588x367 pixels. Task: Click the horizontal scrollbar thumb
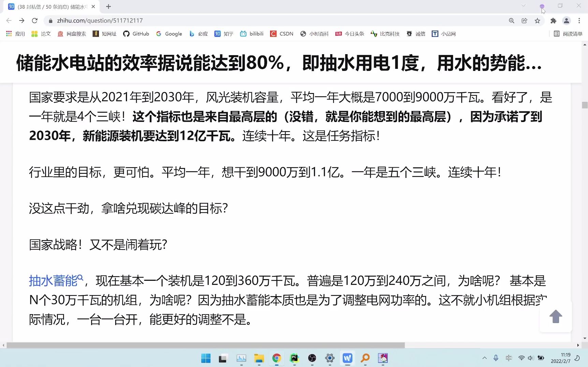click(x=206, y=345)
